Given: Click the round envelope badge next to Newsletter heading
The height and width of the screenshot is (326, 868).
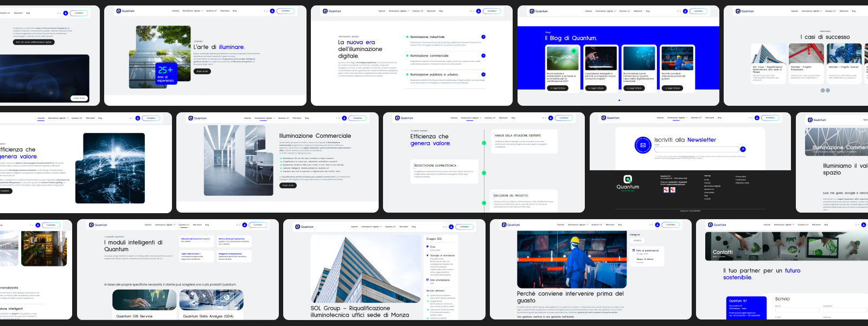Looking at the screenshot, I should tap(643, 145).
